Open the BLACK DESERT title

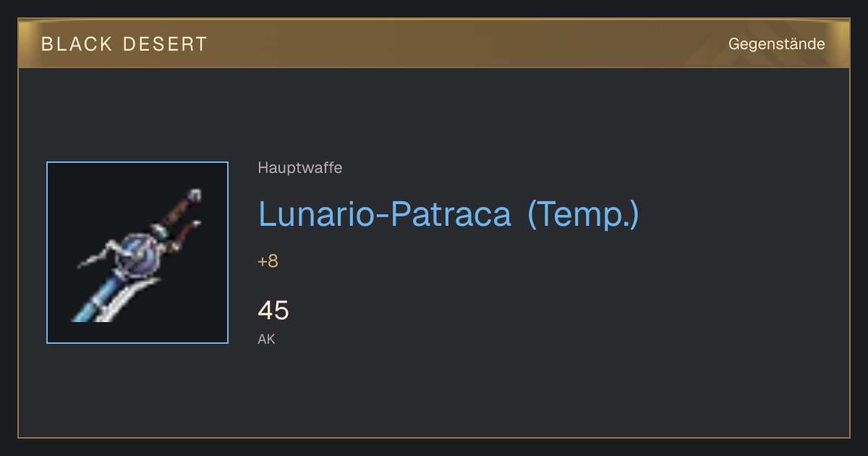[124, 44]
